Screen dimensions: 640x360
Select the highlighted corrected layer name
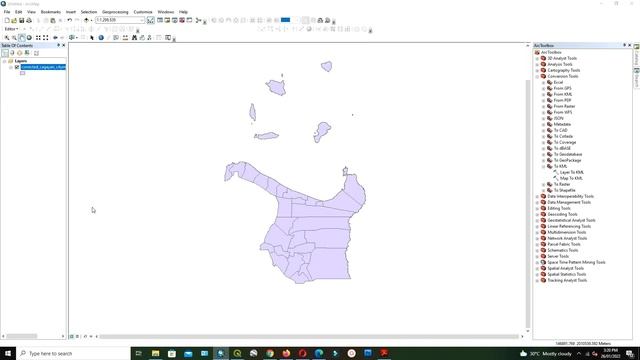tap(43, 67)
